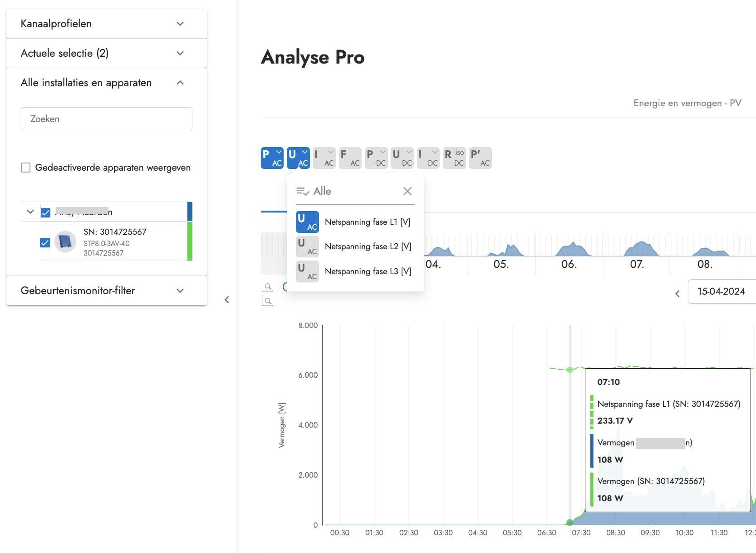
Task: Select the U DC voltage channel icon
Action: [x=402, y=158]
